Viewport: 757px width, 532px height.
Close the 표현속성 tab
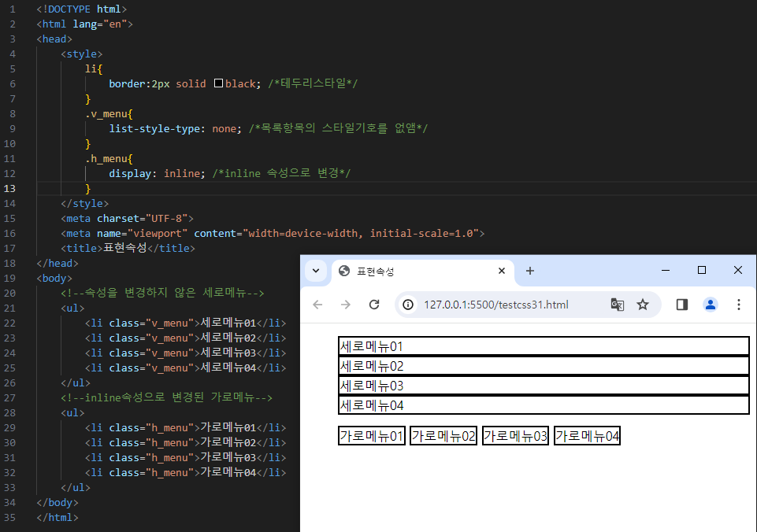pos(502,271)
